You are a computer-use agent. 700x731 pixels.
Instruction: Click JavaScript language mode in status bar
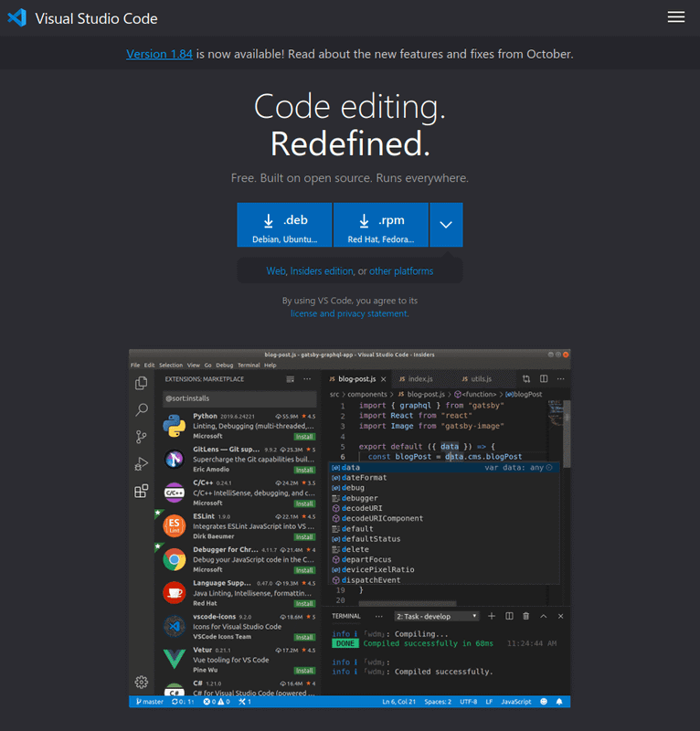(x=515, y=702)
